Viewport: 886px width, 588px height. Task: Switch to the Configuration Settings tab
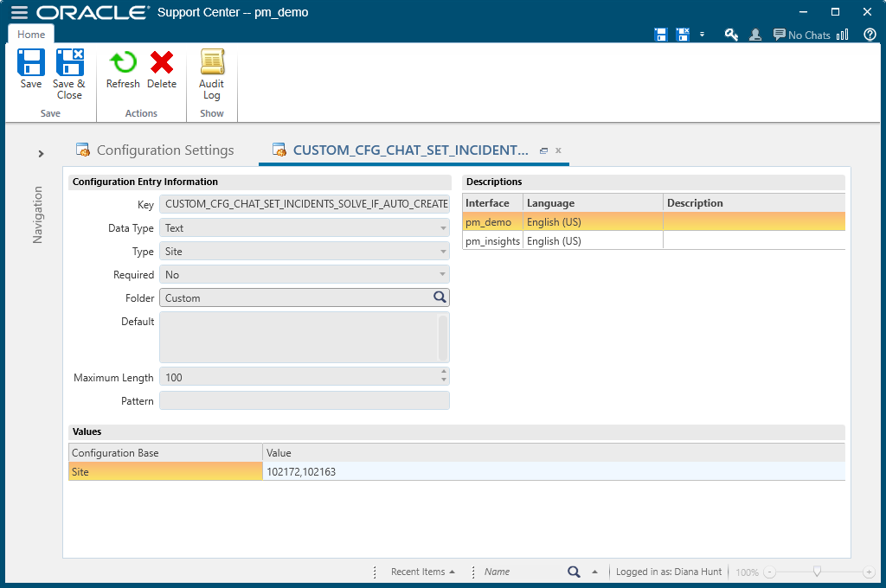(x=164, y=150)
